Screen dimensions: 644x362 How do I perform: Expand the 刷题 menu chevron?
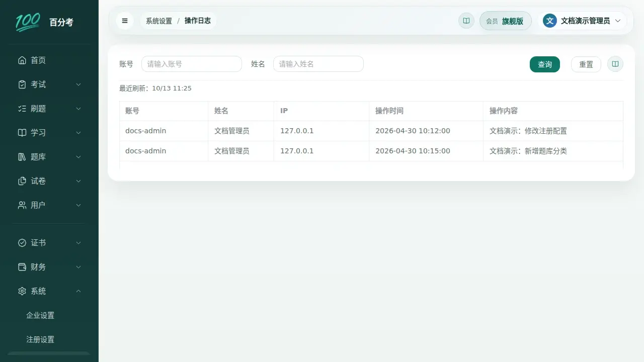pos(78,109)
